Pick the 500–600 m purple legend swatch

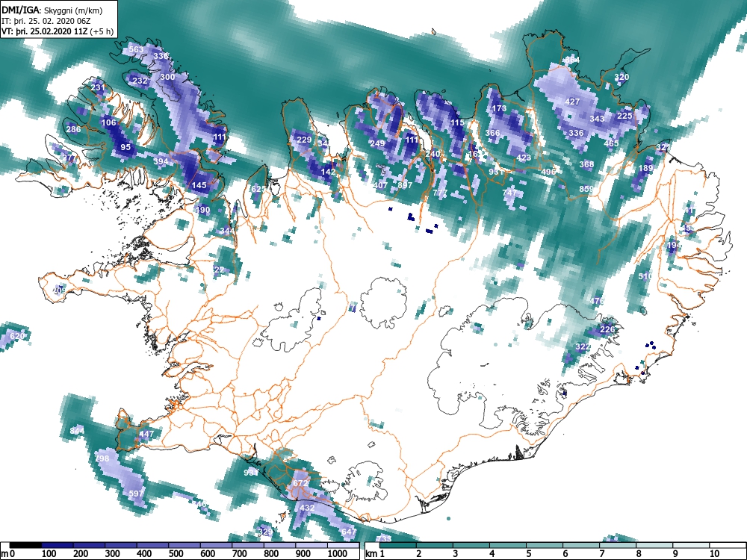point(185,545)
